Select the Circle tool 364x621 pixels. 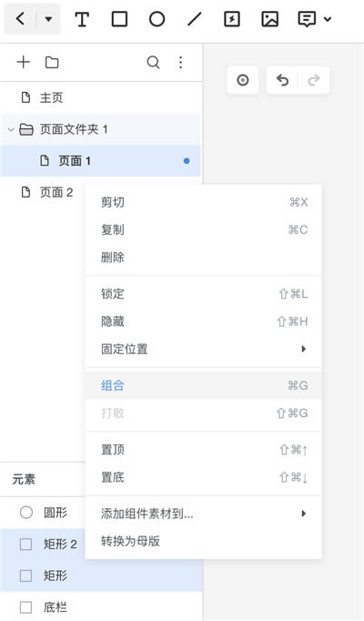157,19
